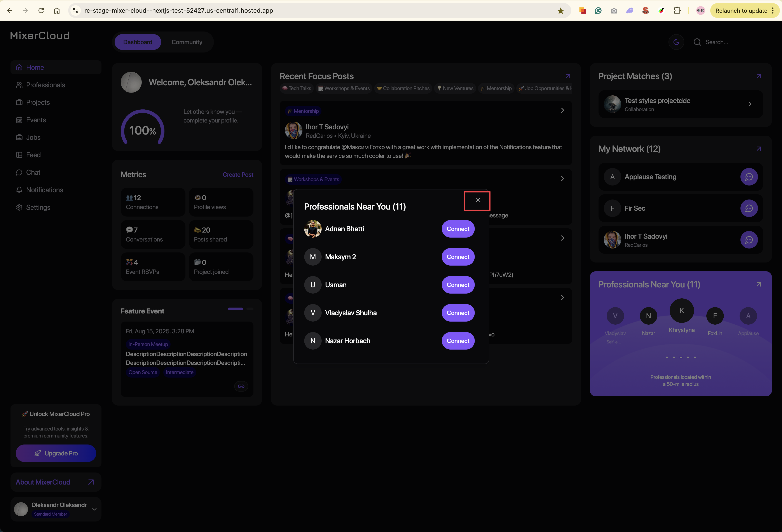782x532 pixels.
Task: Copy Feature Event link icon
Action: (x=241, y=386)
